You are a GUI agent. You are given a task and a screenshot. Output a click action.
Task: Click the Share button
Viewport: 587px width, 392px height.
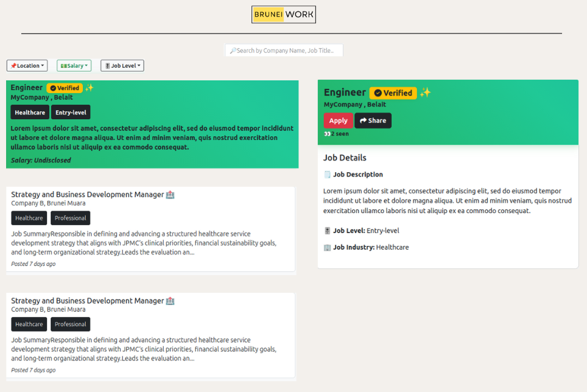coord(373,121)
